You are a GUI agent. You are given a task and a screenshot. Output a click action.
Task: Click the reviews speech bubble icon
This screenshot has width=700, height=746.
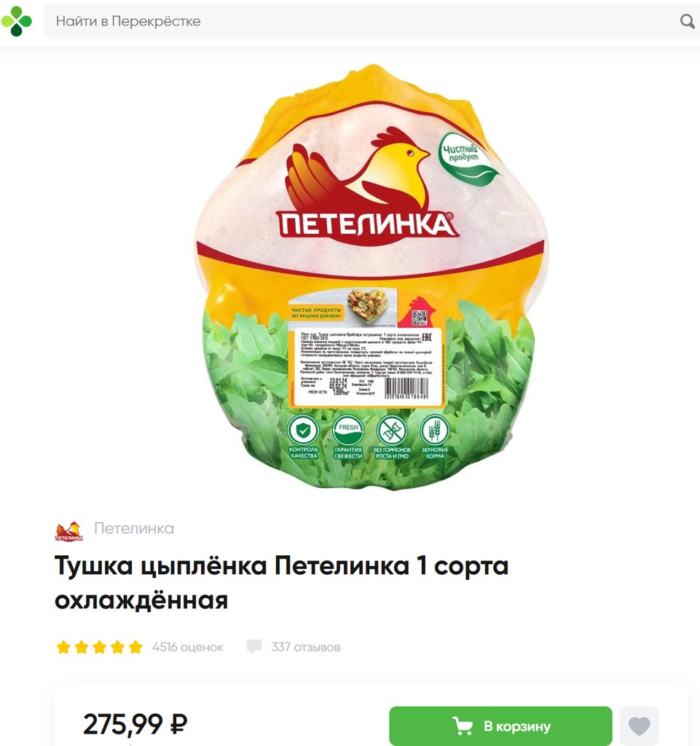(254, 647)
